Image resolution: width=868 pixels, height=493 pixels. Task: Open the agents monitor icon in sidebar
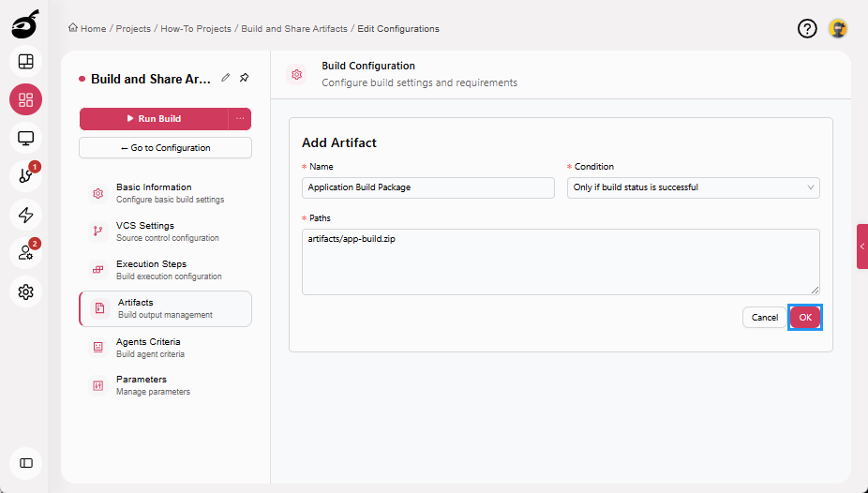pos(26,138)
